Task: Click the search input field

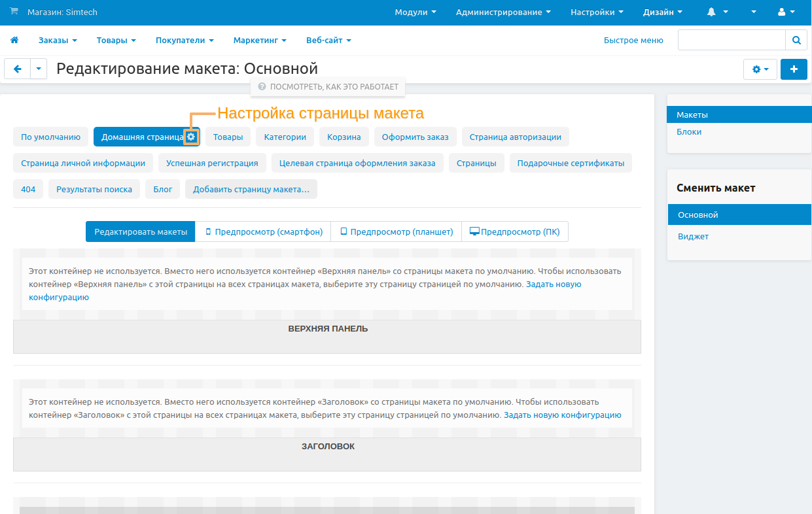Action: [x=731, y=41]
